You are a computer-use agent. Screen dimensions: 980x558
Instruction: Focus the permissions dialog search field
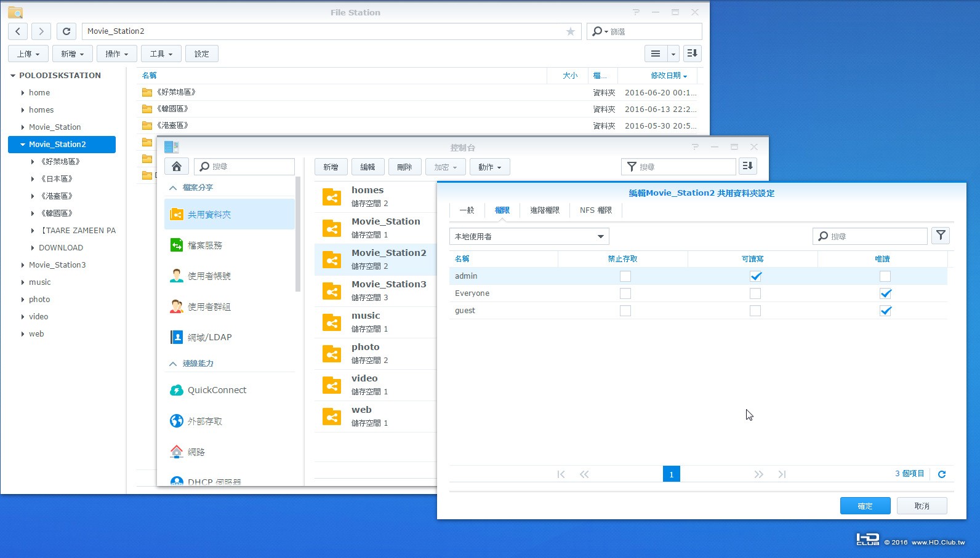[870, 236]
